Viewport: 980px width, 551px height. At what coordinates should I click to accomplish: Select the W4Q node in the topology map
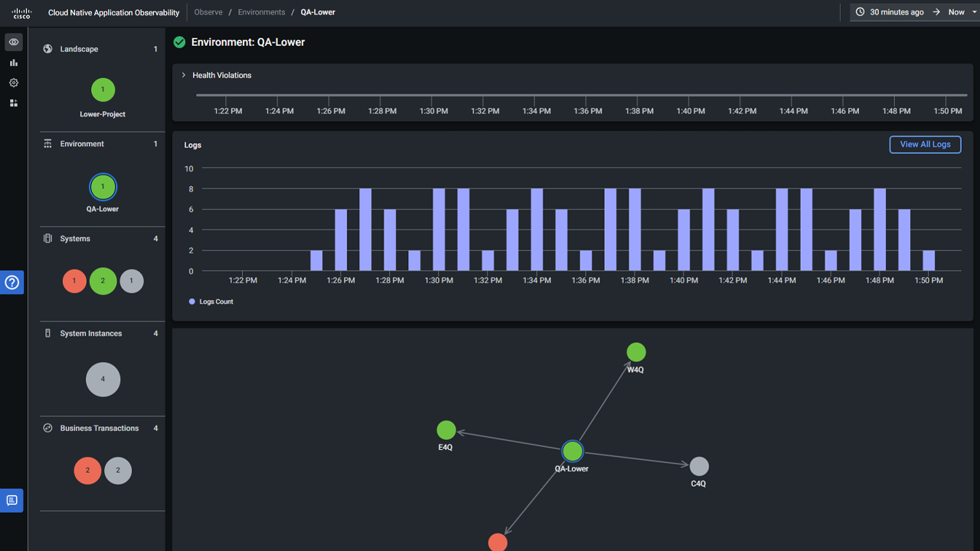(636, 352)
